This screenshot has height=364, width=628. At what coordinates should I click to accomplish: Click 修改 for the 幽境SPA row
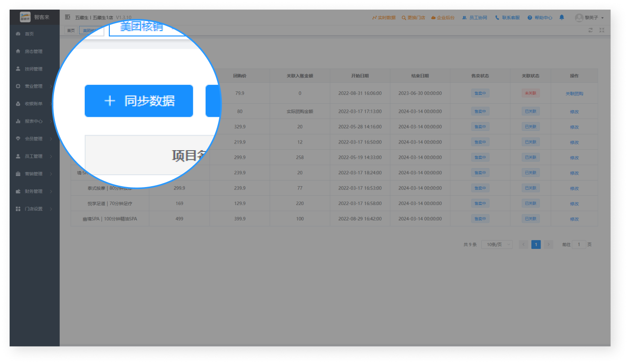point(574,219)
